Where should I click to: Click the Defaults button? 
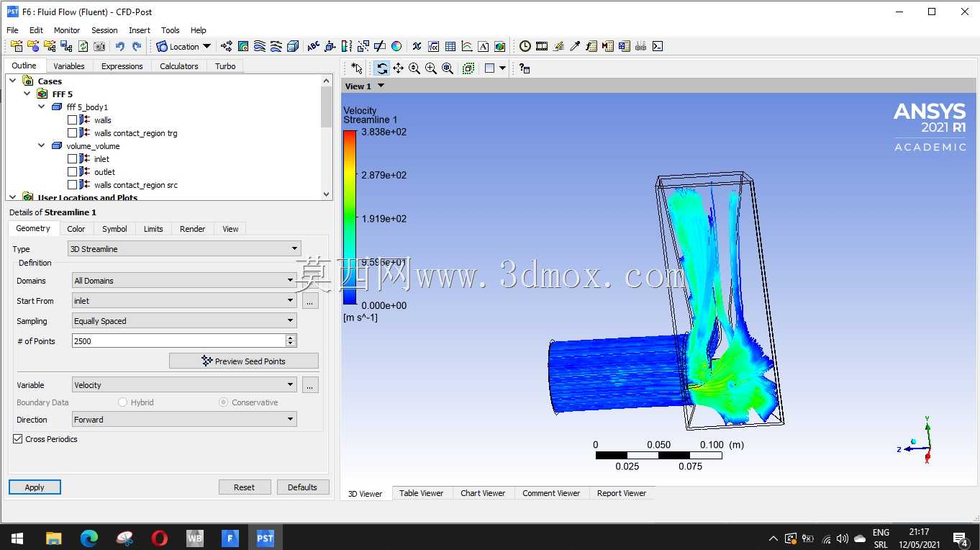coord(303,487)
